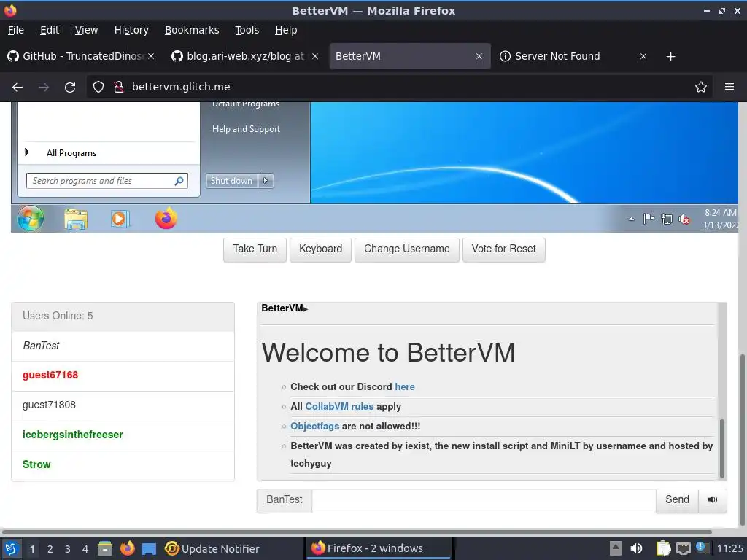
Task: Open the tracking protection shield icon
Action: click(x=98, y=87)
